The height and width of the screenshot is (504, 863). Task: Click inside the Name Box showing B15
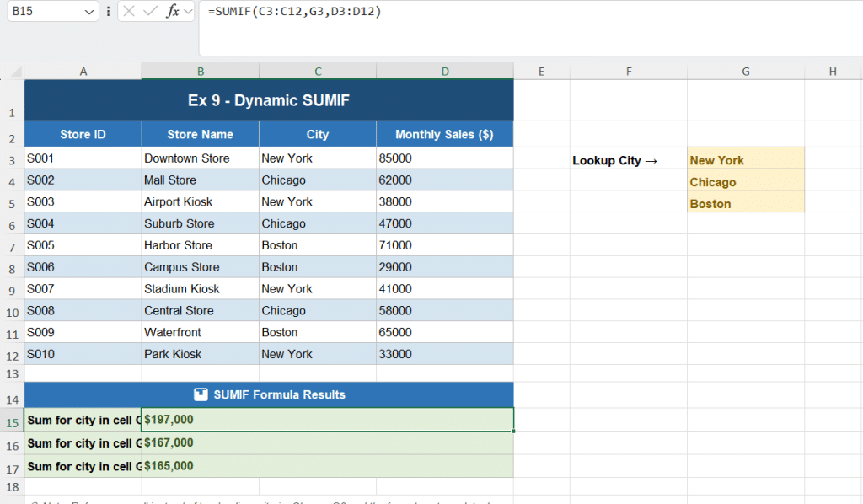(42, 12)
